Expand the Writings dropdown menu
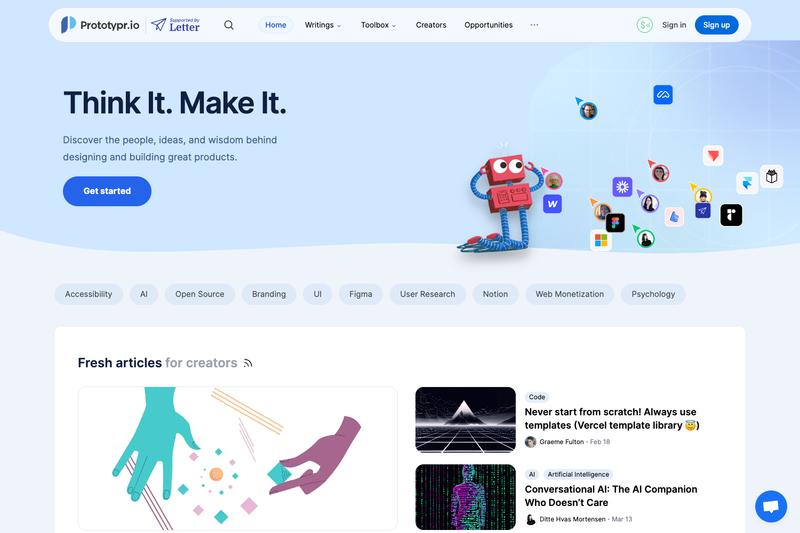Viewport: 800px width, 533px height. click(323, 25)
